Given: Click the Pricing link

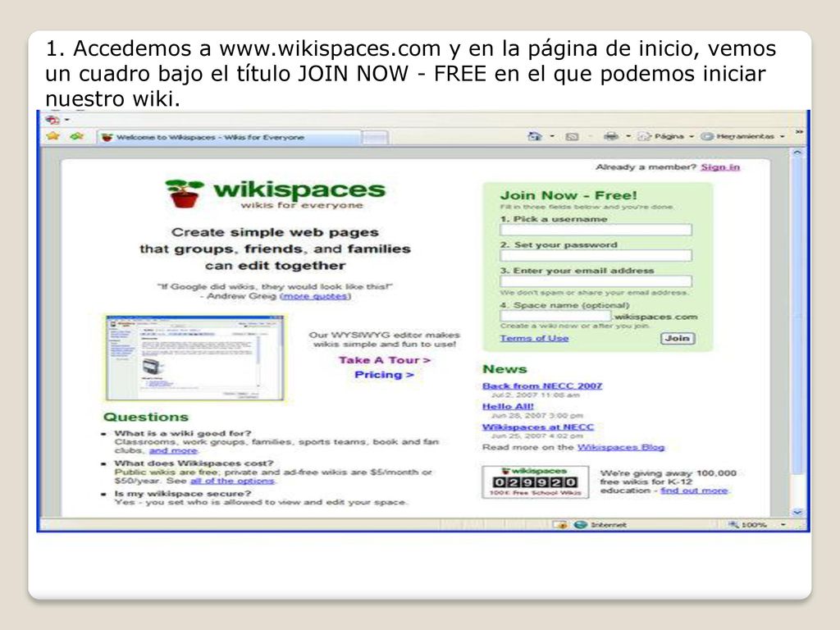Looking at the screenshot, I should (x=384, y=374).
